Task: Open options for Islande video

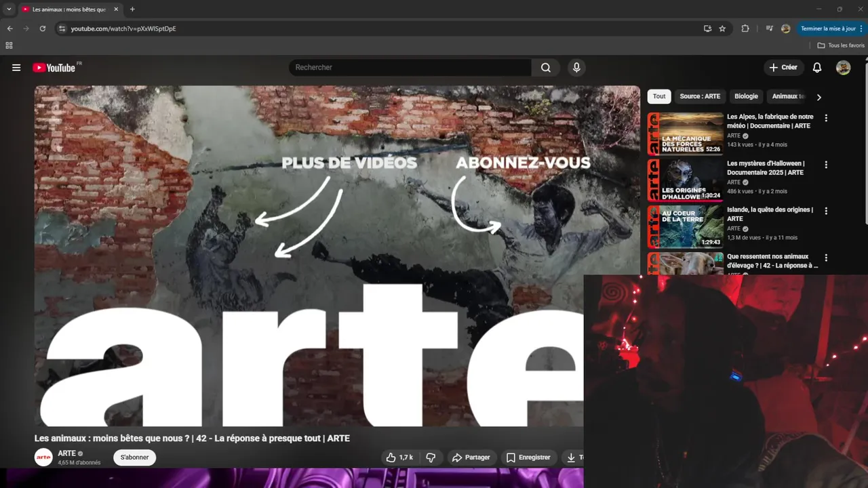Action: [x=826, y=211]
